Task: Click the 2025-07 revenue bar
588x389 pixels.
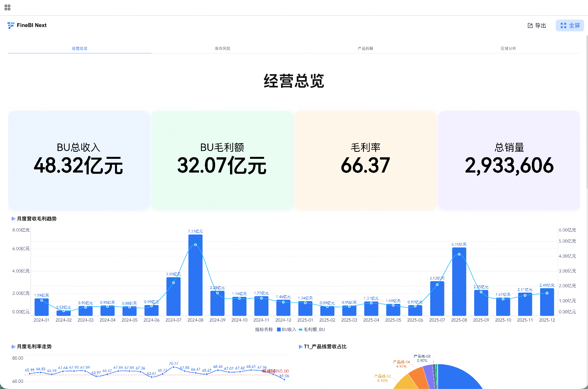Action: (x=437, y=298)
